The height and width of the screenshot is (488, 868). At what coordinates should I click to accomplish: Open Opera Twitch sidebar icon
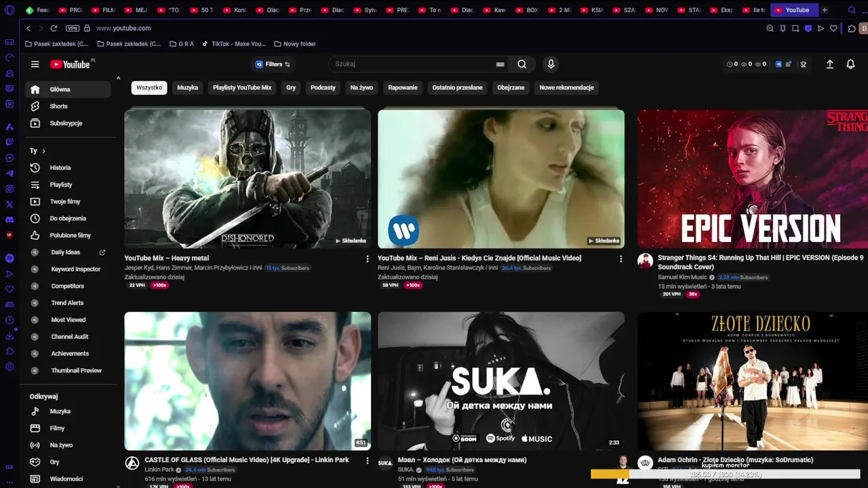tap(9, 142)
